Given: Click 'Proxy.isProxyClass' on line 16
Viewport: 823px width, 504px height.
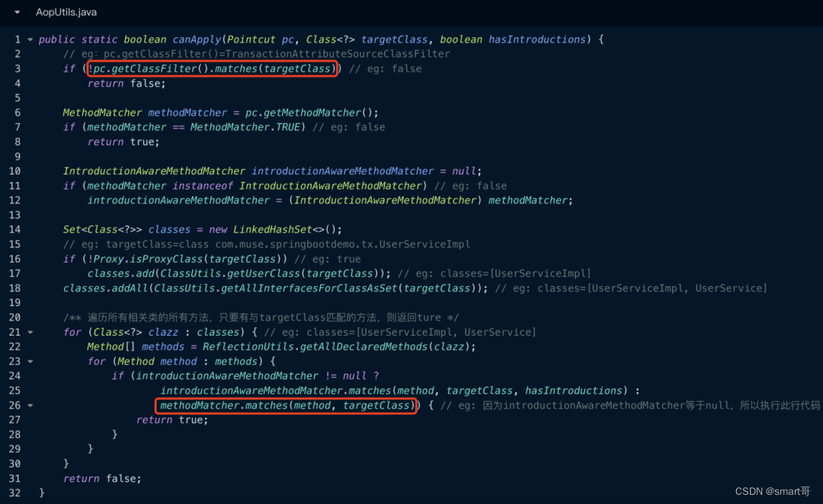Looking at the screenshot, I should tap(149, 259).
